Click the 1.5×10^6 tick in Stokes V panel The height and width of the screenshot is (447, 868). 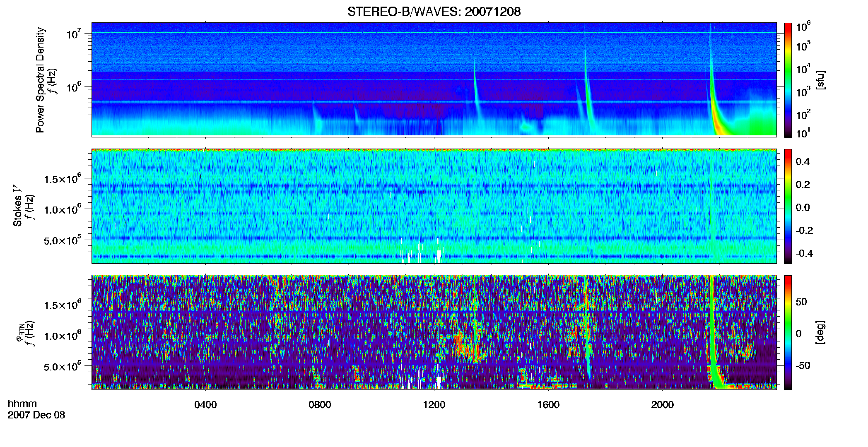click(63, 179)
